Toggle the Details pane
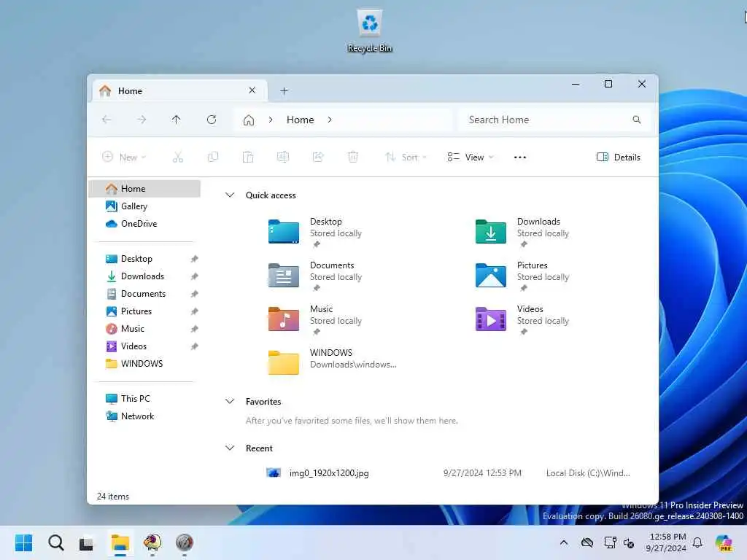 pos(619,157)
